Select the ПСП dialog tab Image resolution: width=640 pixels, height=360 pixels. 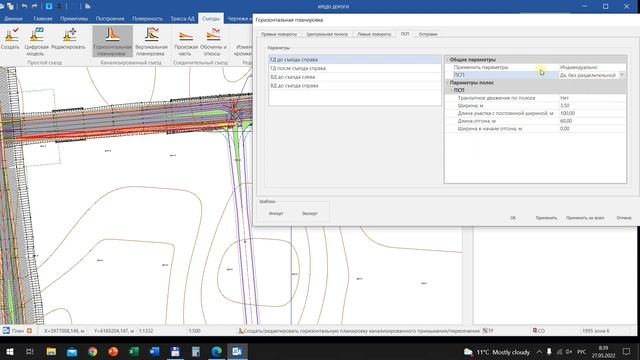(x=405, y=34)
